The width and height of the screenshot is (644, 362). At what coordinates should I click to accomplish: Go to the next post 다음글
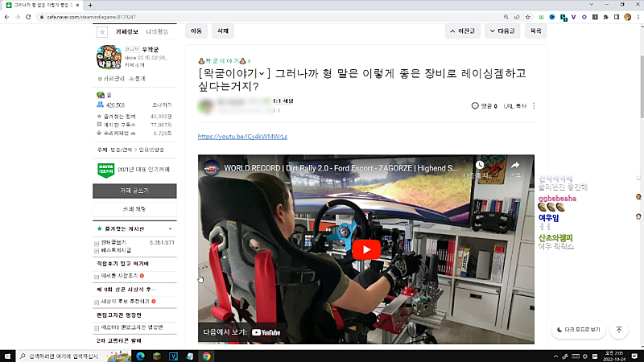[x=502, y=31]
